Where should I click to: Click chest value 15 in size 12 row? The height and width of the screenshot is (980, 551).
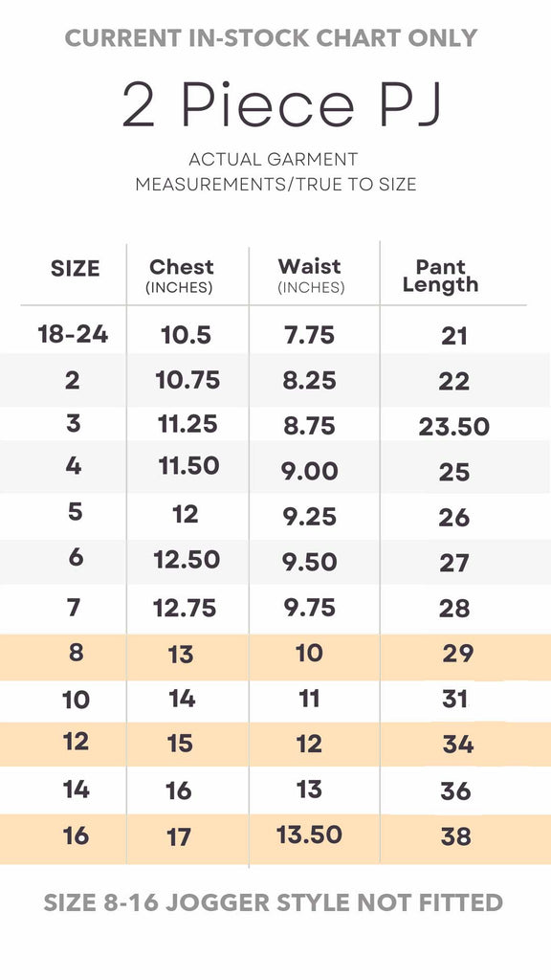(179, 744)
